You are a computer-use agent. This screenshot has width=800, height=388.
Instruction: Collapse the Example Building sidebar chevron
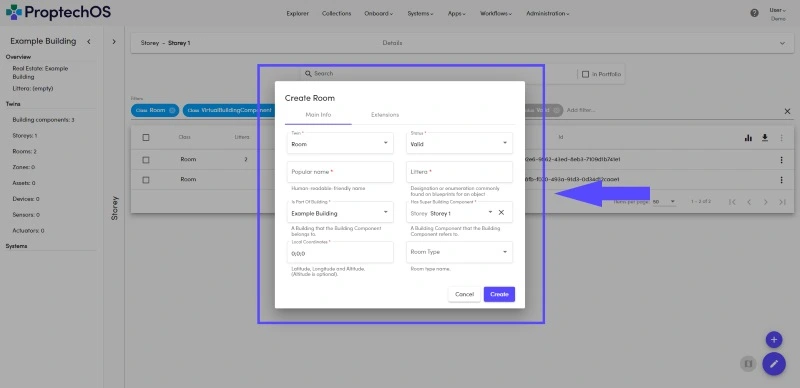89,41
